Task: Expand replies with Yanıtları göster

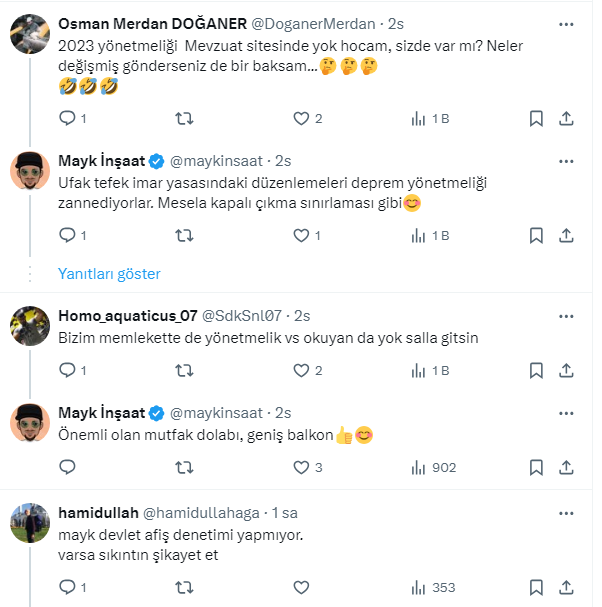Action: pyautogui.click(x=109, y=274)
